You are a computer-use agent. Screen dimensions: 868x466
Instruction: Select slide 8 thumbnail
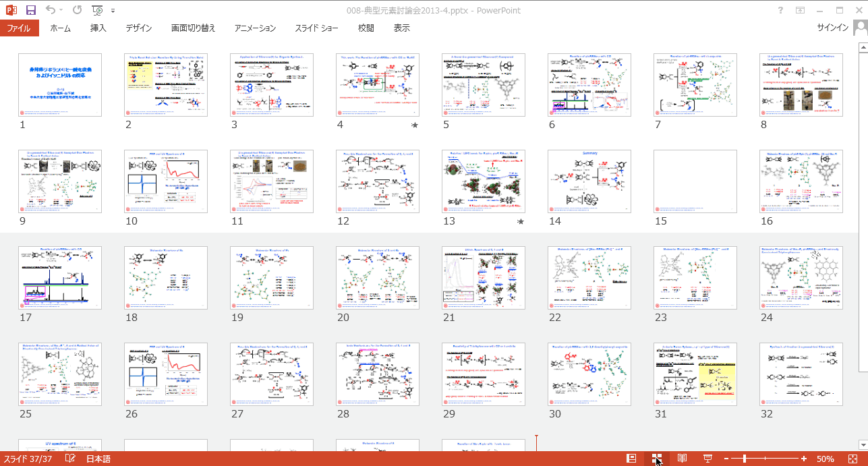(801, 85)
